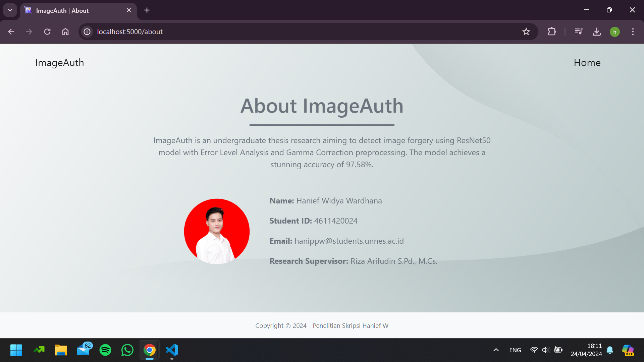Viewport: 644px width, 362px height.
Task: Reload the current page
Action: [x=47, y=32]
